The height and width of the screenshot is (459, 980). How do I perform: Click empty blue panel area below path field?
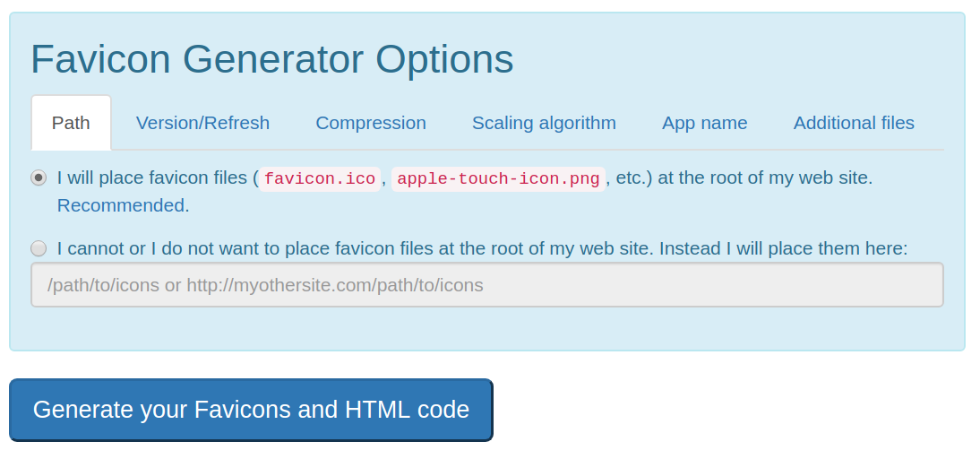487,329
